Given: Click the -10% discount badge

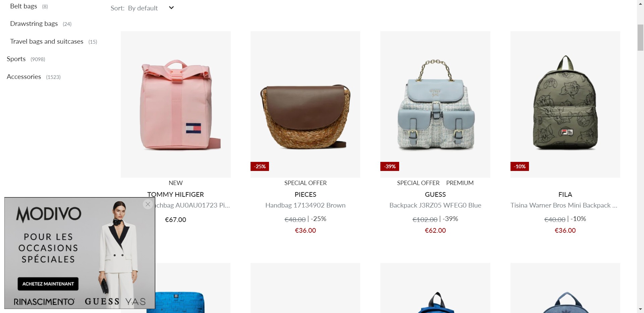Looking at the screenshot, I should (x=520, y=166).
